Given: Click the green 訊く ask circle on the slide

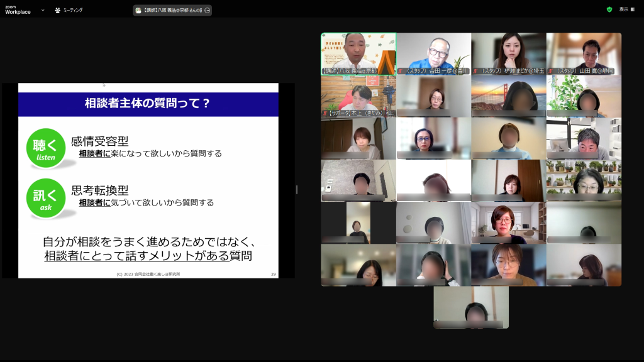Looking at the screenshot, I should (46, 198).
